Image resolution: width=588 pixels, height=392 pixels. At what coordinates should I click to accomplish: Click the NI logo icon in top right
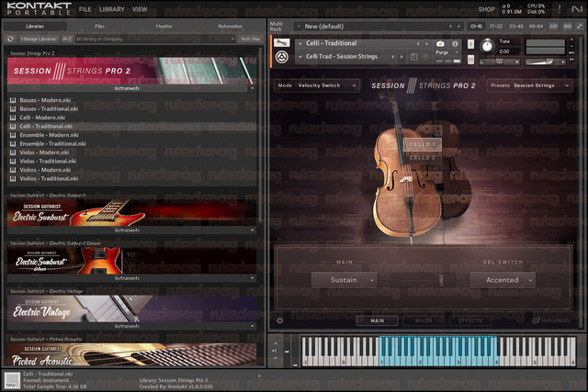point(576,9)
